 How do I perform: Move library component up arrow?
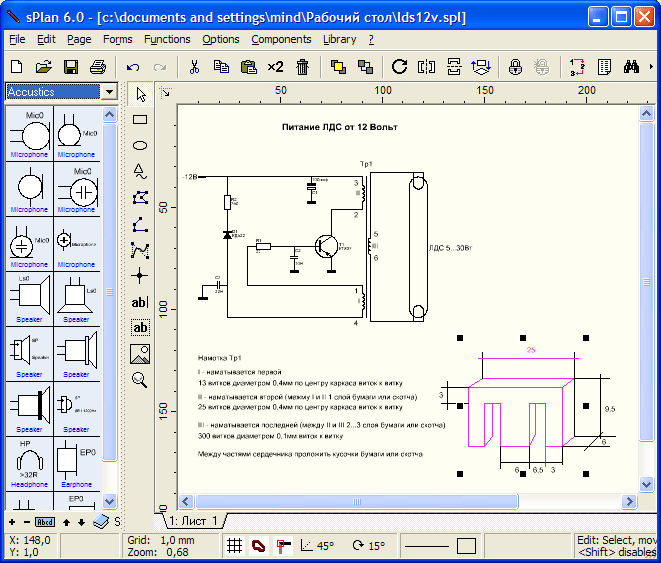[x=66, y=523]
